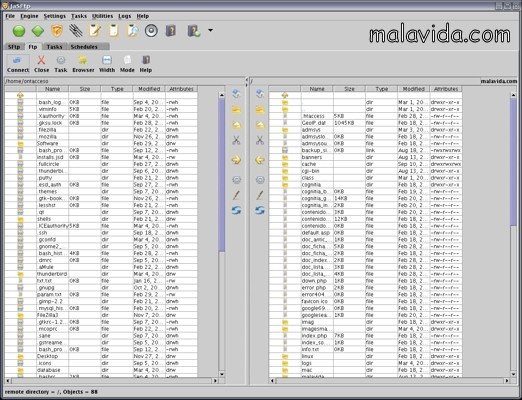Click the blank clipboard page icon
This screenshot has height=400, width=522.
pyautogui.click(x=114, y=31)
